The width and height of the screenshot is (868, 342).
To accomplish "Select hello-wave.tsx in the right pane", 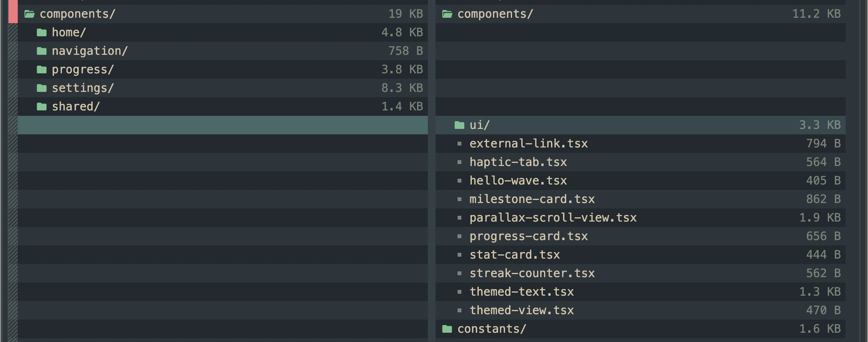I will click(x=518, y=181).
